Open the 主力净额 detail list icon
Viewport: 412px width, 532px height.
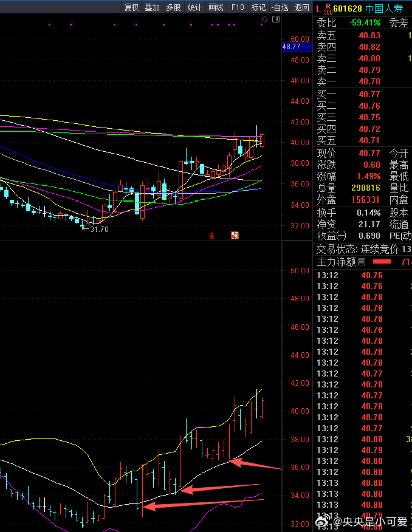(362, 262)
